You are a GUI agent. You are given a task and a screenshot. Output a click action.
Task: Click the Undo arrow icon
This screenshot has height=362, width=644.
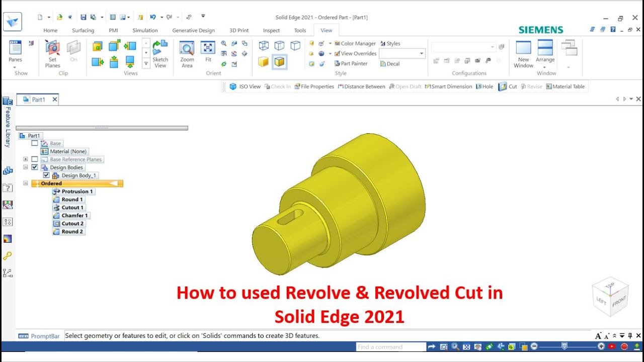click(153, 17)
